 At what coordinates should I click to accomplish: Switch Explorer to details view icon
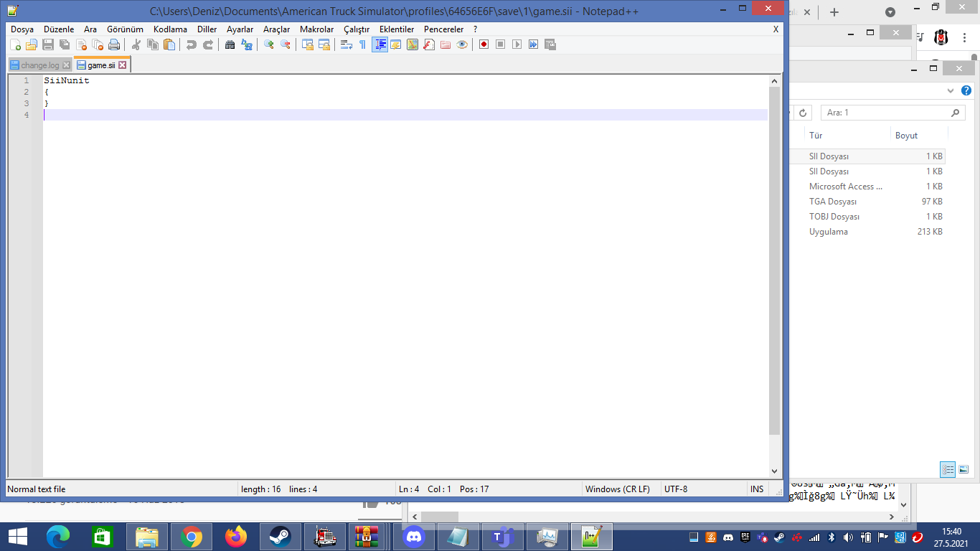click(948, 470)
